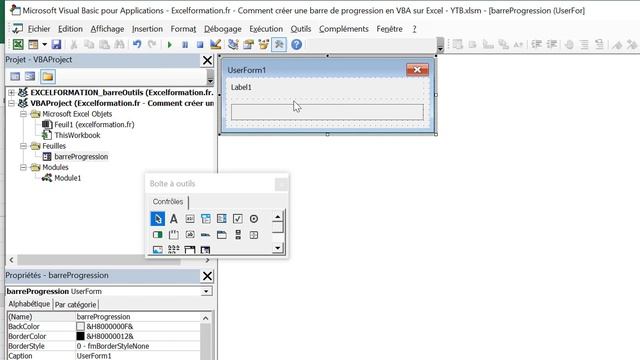The height and width of the screenshot is (360, 640).
Task: Run the macro with the green play icon
Action: point(169,44)
